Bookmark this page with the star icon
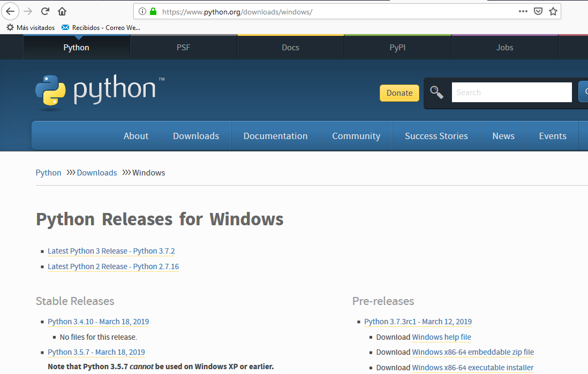The height and width of the screenshot is (374, 588). click(553, 11)
